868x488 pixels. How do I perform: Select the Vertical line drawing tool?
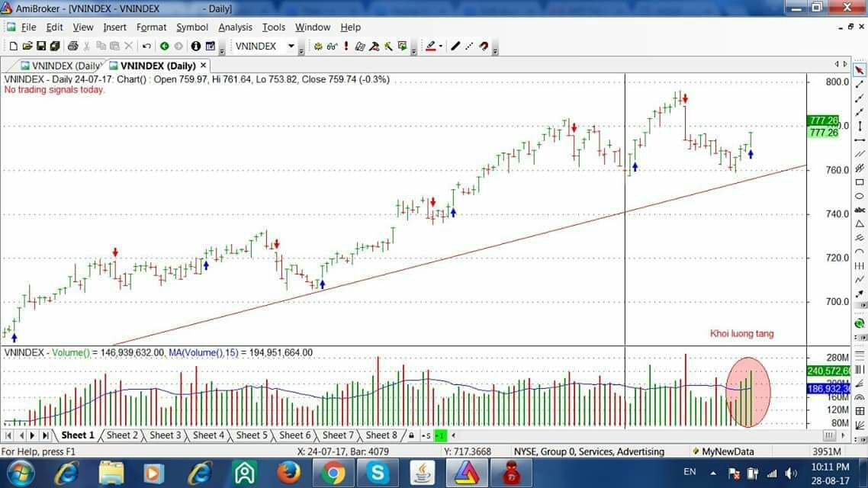click(x=860, y=126)
